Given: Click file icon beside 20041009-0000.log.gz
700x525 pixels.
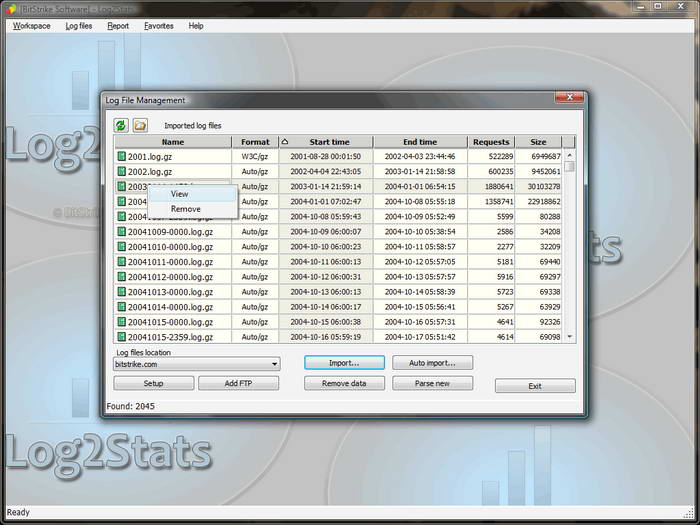Looking at the screenshot, I should point(121,232).
